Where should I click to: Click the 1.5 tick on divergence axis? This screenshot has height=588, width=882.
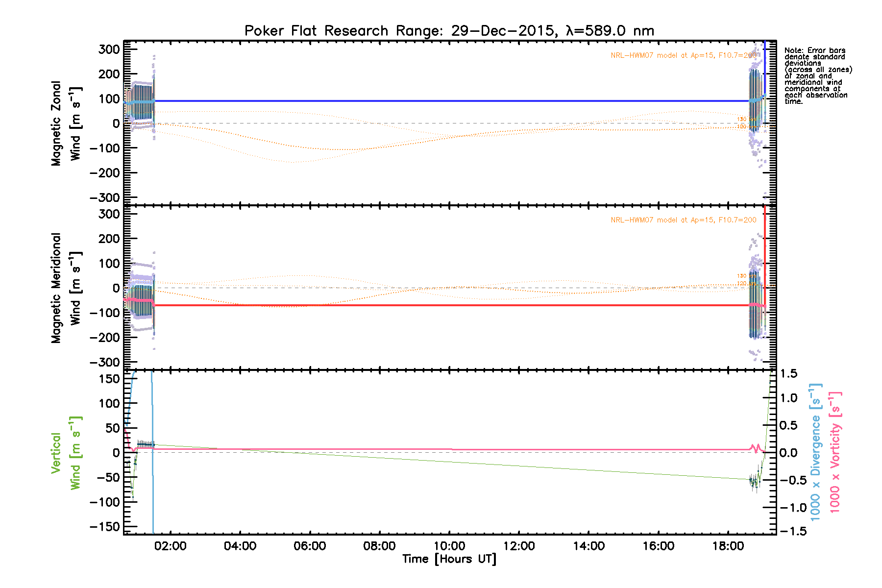788,374
